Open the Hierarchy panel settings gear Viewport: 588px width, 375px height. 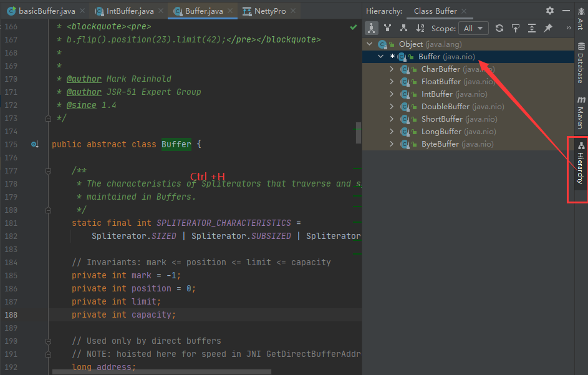tap(549, 11)
